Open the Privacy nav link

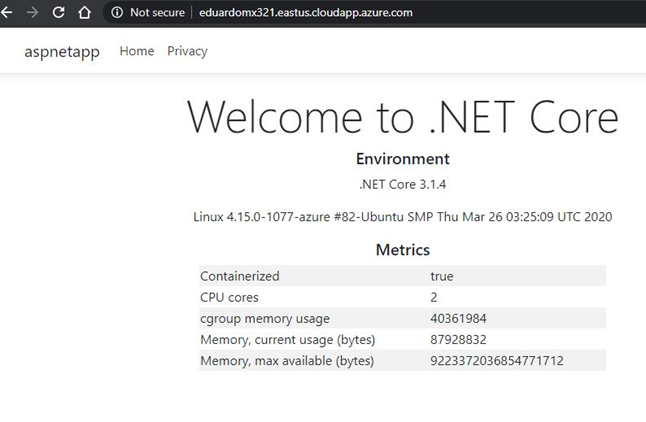click(187, 51)
